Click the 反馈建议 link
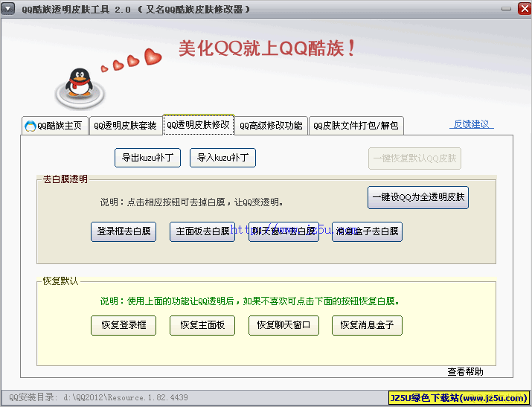532x407 pixels. coord(471,124)
